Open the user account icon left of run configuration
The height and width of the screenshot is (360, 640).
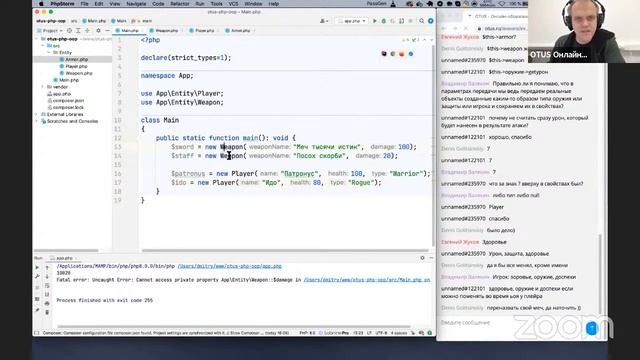pyautogui.click(x=323, y=21)
